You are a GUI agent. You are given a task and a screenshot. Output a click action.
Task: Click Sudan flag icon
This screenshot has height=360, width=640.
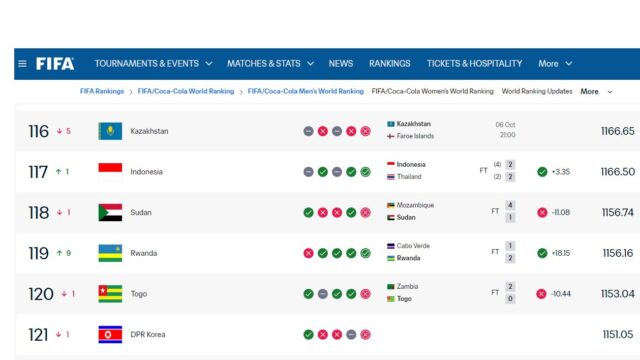110,212
